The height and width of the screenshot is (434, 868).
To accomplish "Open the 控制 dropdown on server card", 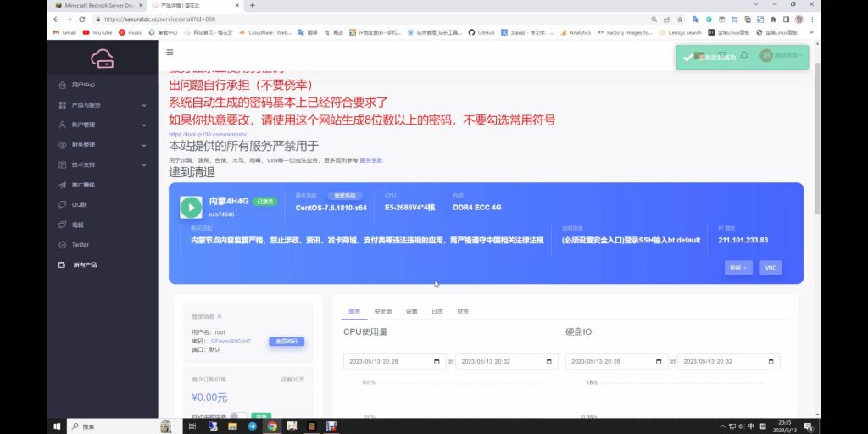I will [737, 268].
